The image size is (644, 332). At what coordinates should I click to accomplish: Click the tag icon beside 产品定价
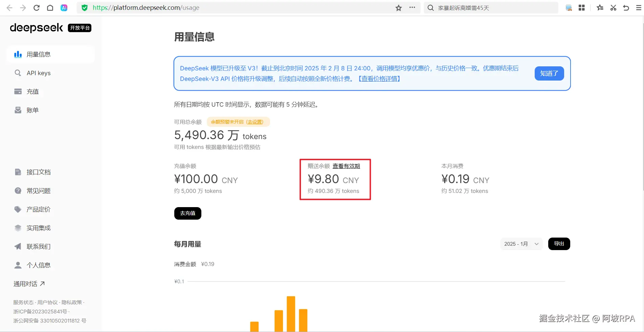(18, 209)
